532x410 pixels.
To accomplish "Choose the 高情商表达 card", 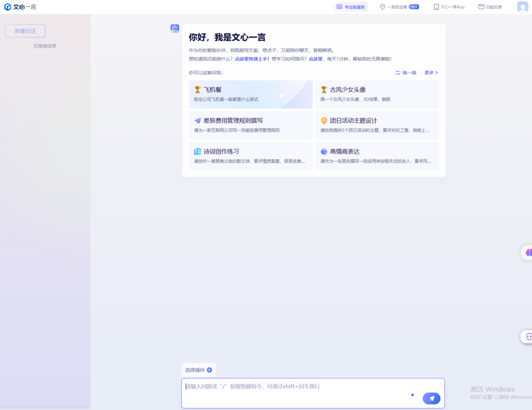I will (377, 156).
